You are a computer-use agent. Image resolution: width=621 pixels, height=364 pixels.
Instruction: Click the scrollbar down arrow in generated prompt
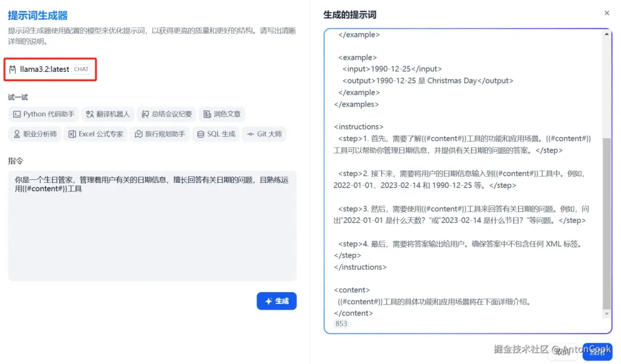607,314
